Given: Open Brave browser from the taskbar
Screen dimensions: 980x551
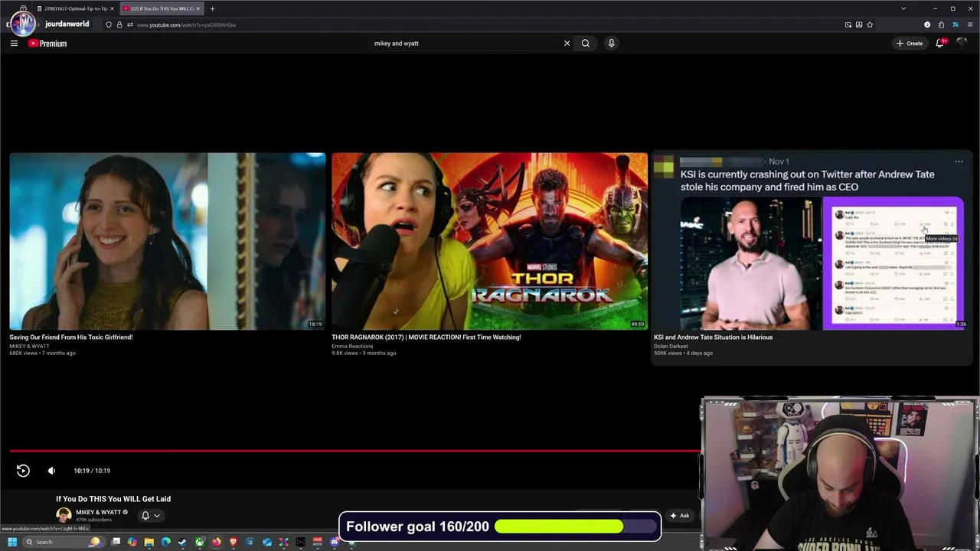Looking at the screenshot, I should coord(234,542).
